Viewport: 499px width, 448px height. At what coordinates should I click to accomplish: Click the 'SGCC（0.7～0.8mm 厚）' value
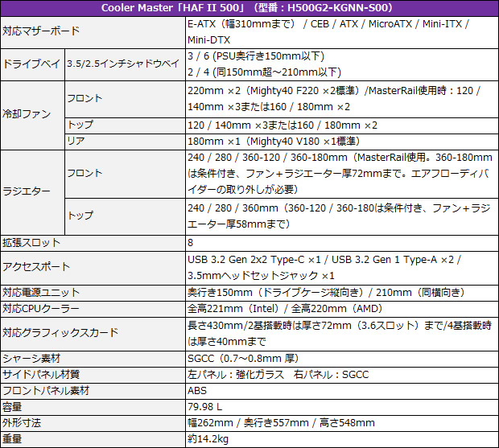coord(342,359)
